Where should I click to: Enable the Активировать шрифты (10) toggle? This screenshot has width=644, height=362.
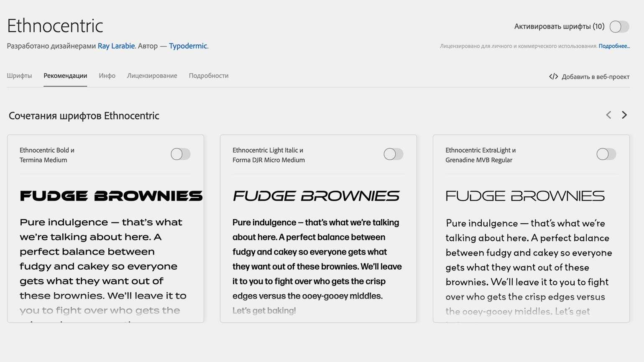pyautogui.click(x=619, y=27)
